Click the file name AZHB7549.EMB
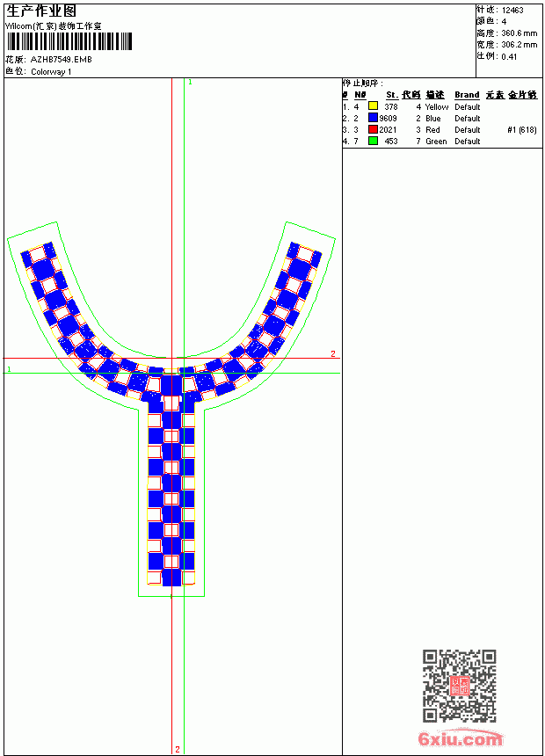 [62, 60]
